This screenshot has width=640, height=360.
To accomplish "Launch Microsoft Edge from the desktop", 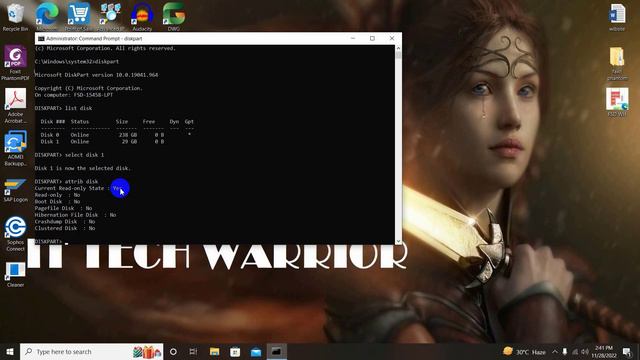I will point(47,16).
